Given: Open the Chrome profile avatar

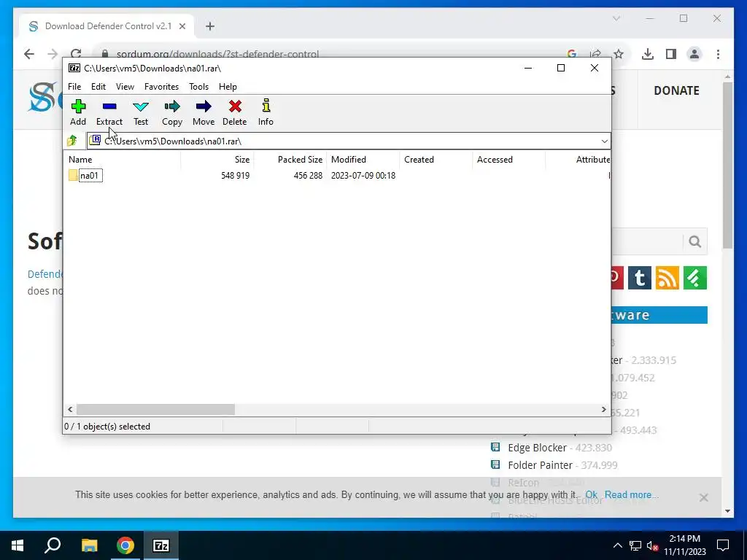Looking at the screenshot, I should coord(694,54).
